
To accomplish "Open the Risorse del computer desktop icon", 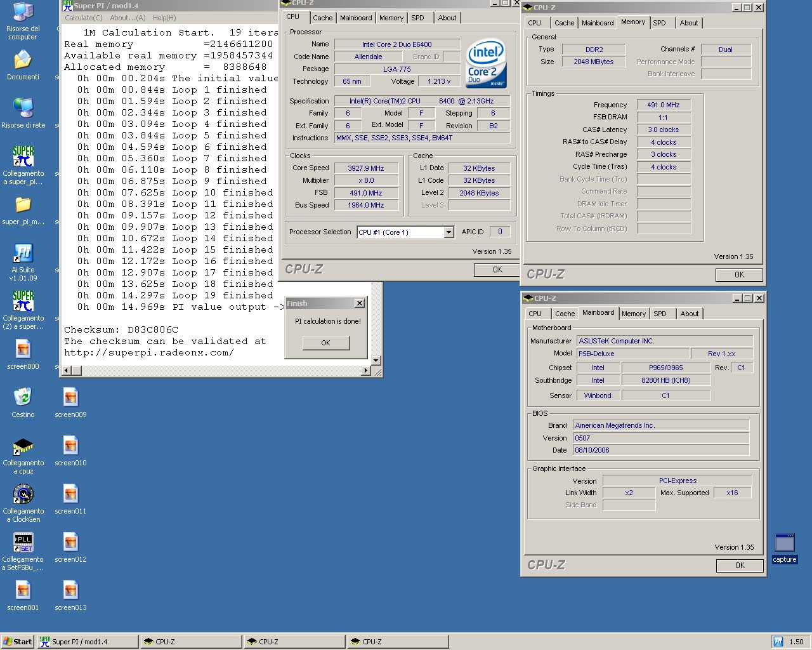I will [x=23, y=21].
